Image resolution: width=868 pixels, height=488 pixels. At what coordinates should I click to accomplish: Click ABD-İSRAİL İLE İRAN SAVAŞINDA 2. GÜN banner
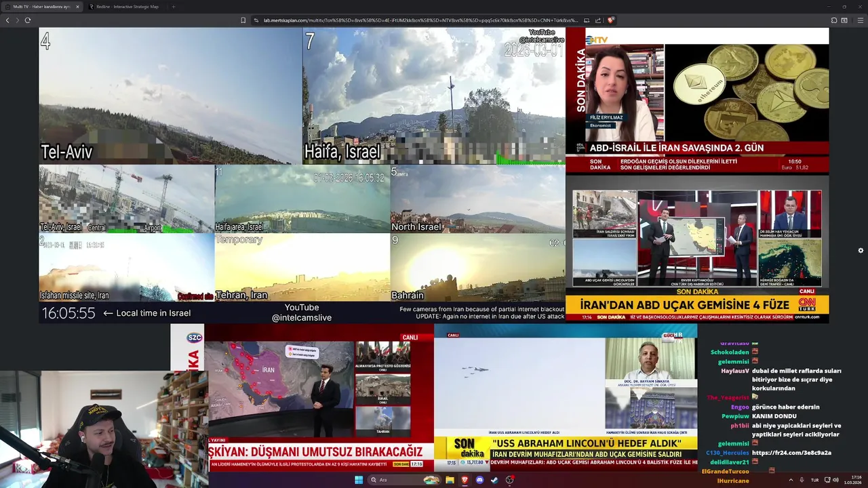click(x=677, y=148)
